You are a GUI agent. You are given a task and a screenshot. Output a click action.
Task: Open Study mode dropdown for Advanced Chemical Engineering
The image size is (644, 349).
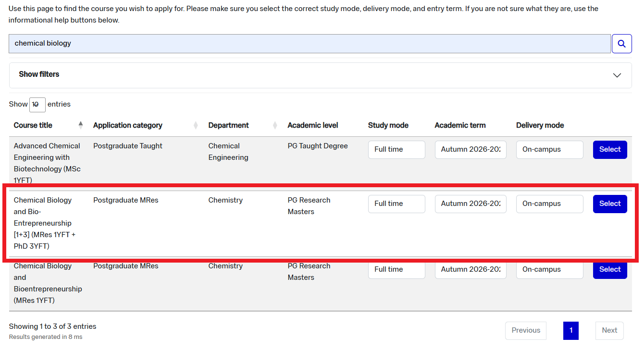pyautogui.click(x=396, y=150)
